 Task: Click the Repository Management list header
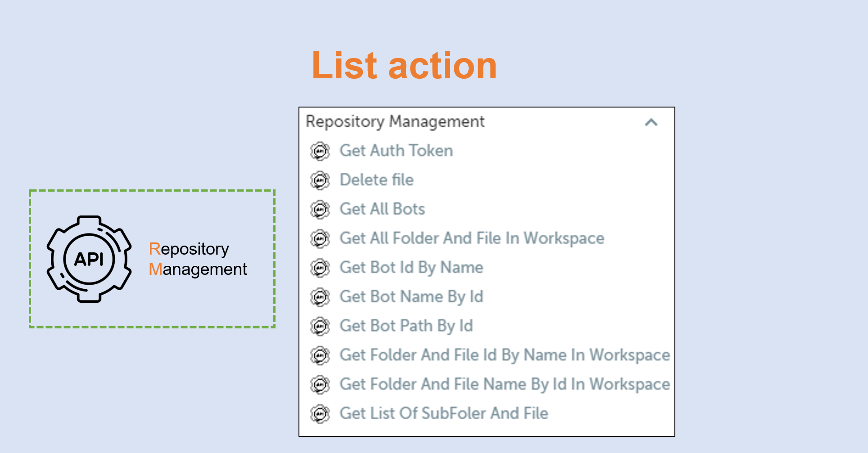tap(395, 121)
